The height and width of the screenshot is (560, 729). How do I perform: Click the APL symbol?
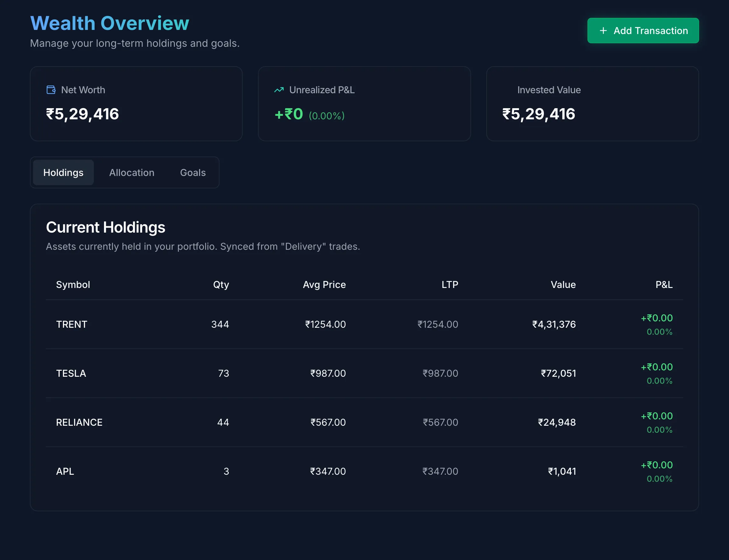tap(65, 471)
